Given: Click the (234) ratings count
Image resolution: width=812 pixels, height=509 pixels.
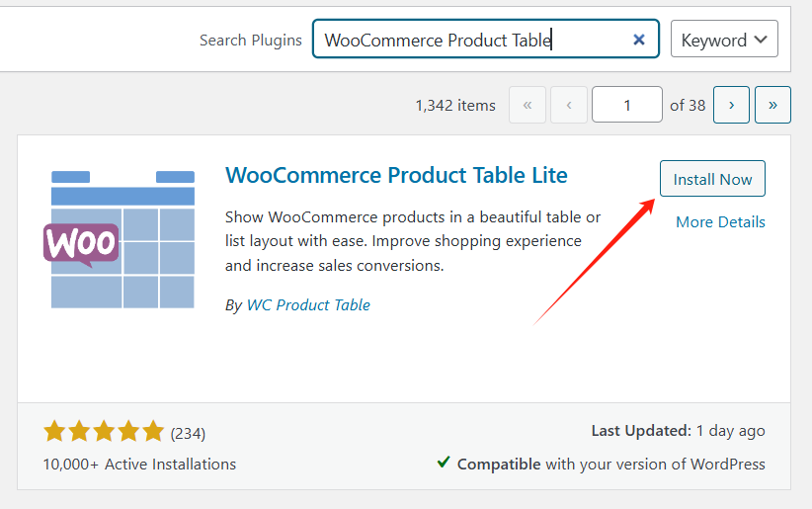Looking at the screenshot, I should point(188,433).
